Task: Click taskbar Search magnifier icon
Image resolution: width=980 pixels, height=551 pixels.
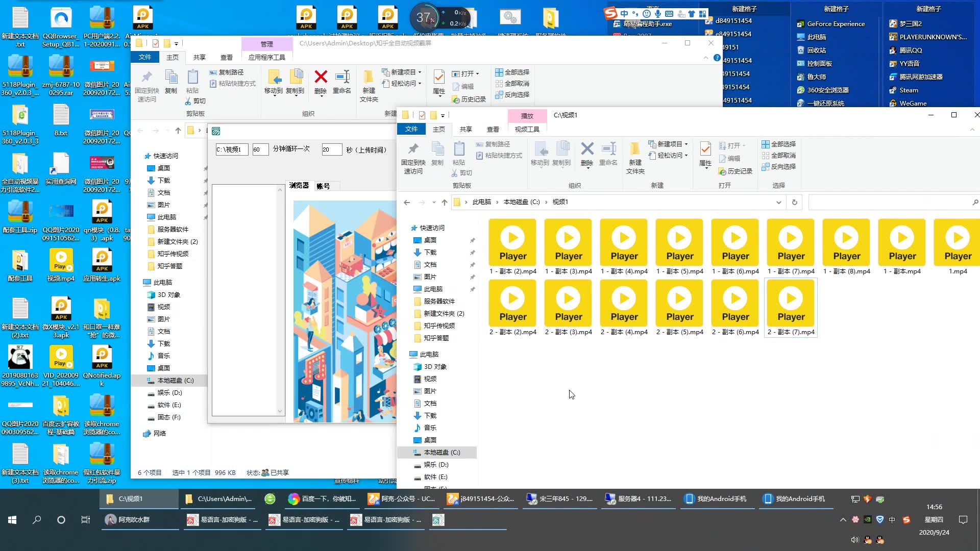Action: coord(37,520)
